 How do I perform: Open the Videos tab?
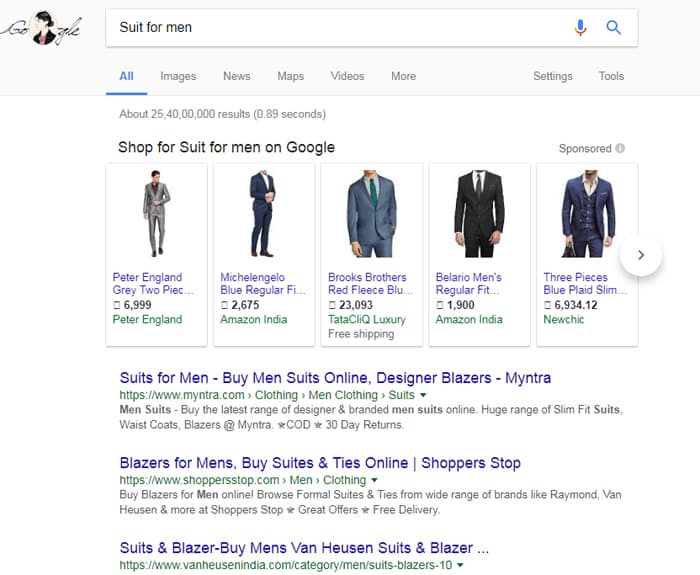[x=347, y=76]
